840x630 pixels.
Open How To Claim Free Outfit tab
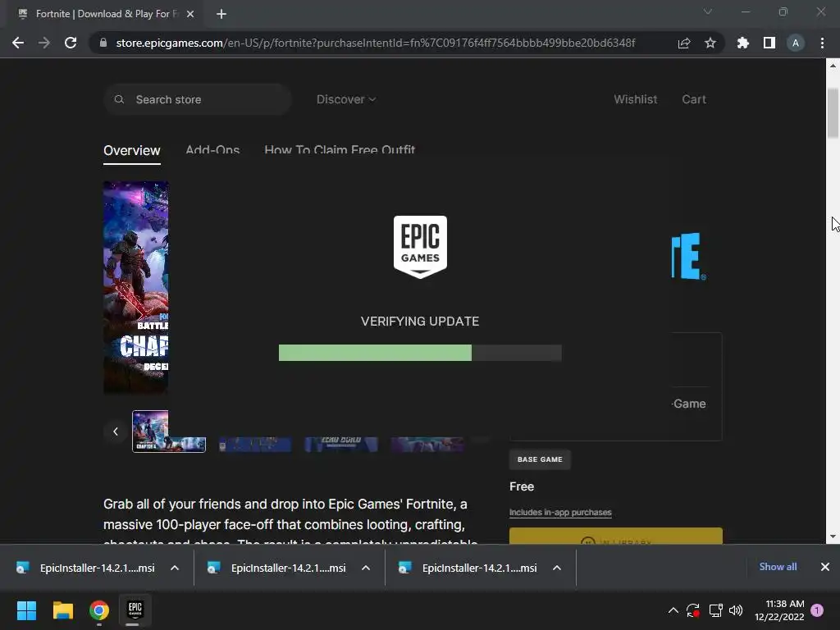[340, 150]
